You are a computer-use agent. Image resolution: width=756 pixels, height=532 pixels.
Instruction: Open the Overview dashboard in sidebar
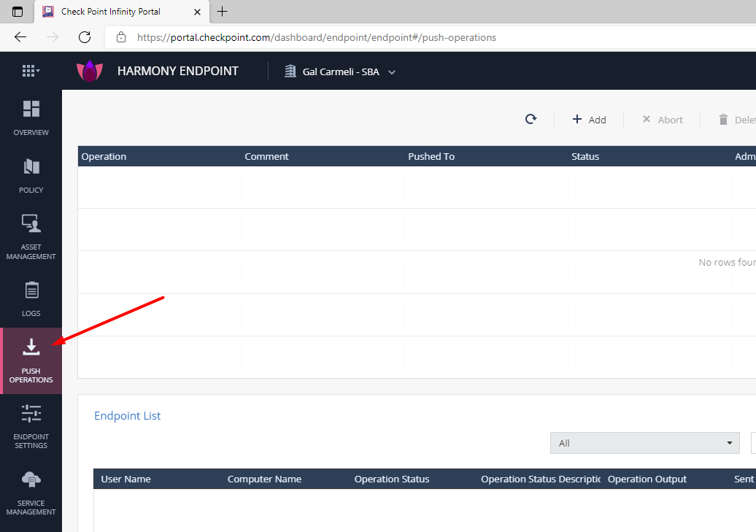(31, 118)
